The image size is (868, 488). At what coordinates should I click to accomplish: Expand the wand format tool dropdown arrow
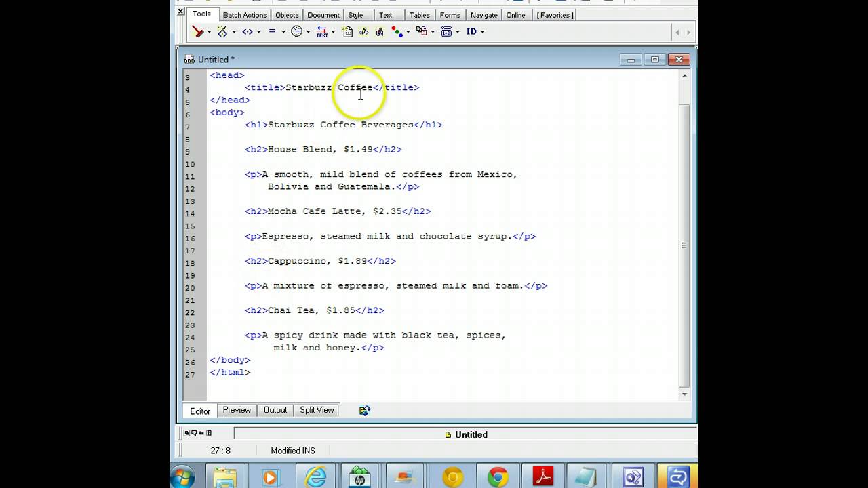(234, 32)
